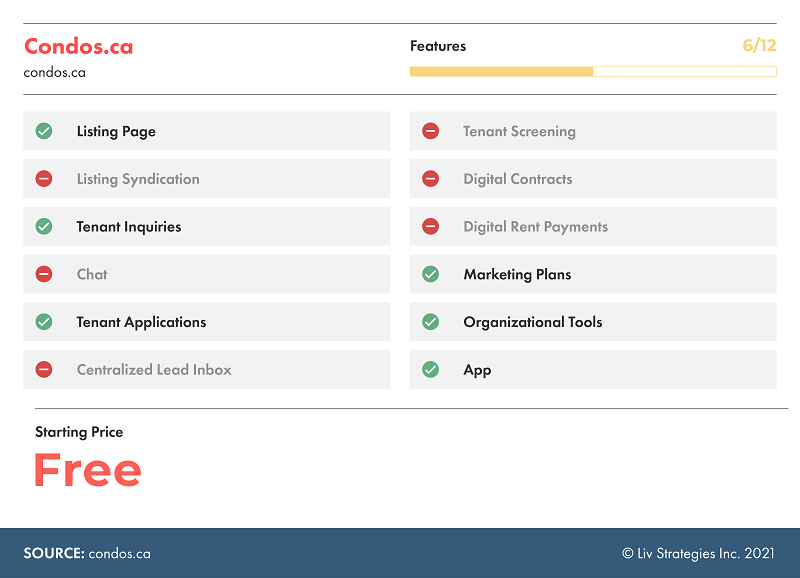The image size is (800, 578).
Task: Click the Features label
Action: 438,46
